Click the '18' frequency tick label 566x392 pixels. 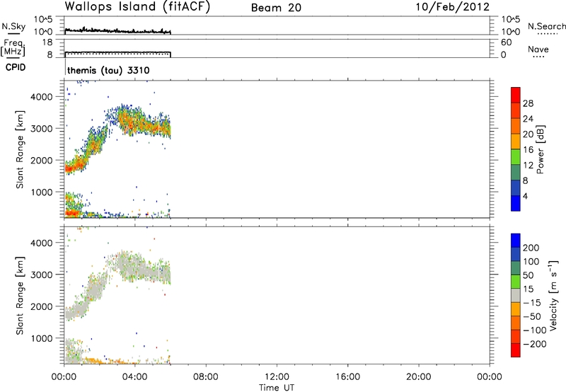47,42
